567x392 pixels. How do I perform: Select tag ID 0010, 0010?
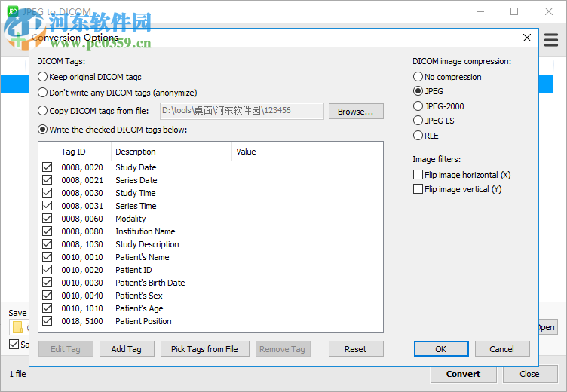click(x=82, y=257)
